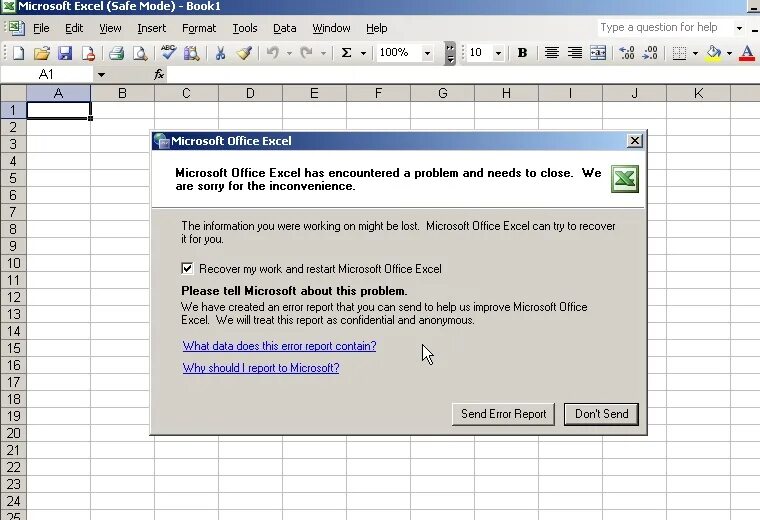
Task: Run the ABC Spelling check icon
Action: click(x=168, y=52)
